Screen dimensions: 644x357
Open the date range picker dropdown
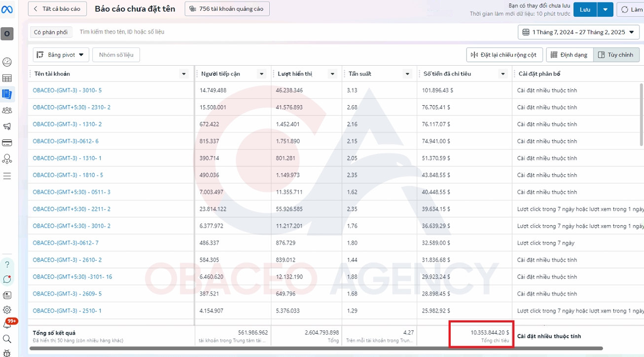pyautogui.click(x=578, y=32)
